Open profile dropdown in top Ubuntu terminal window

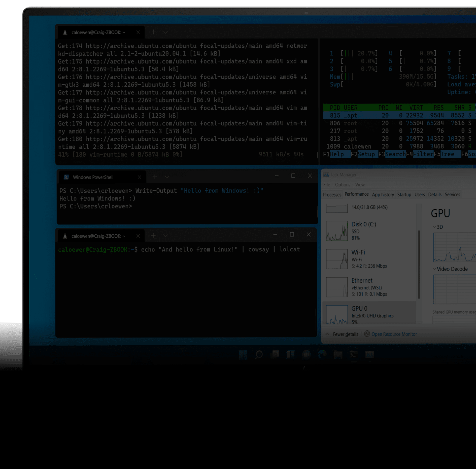pos(165,32)
